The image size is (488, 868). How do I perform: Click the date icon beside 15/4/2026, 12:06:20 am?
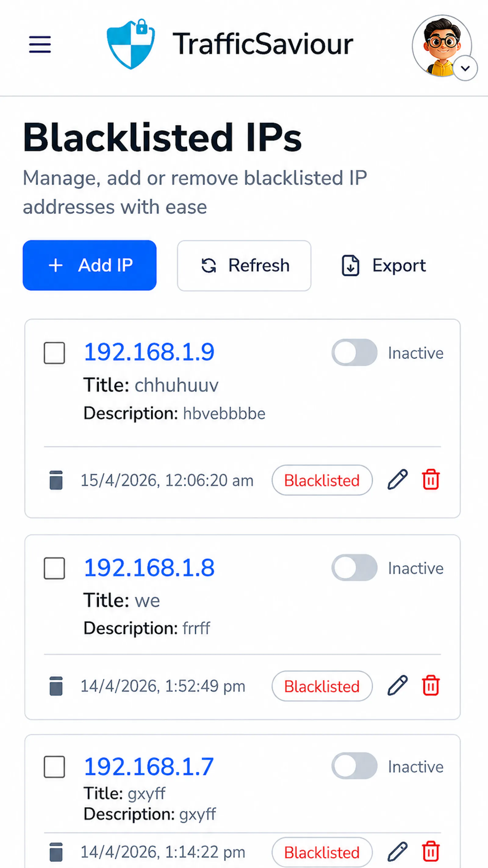click(56, 480)
